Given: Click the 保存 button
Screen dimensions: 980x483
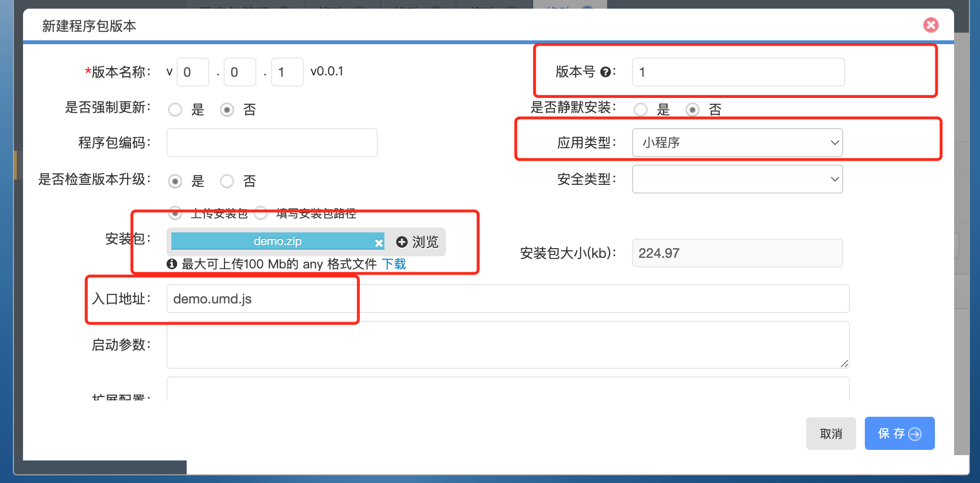Looking at the screenshot, I should click(x=899, y=434).
